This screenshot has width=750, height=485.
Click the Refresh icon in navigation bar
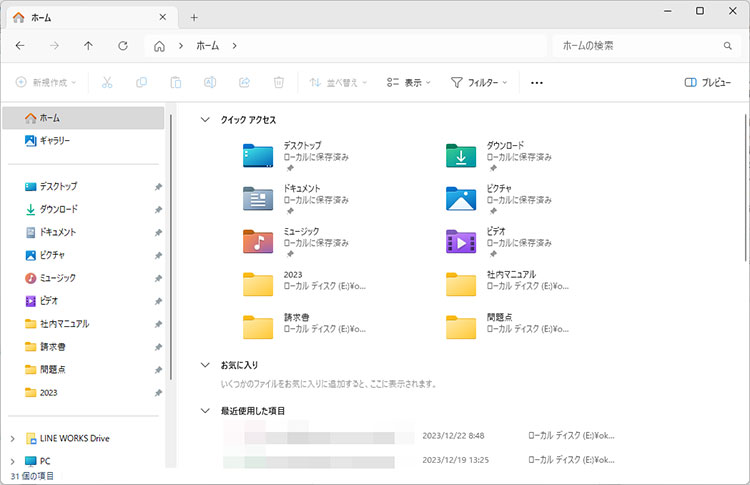tap(122, 46)
